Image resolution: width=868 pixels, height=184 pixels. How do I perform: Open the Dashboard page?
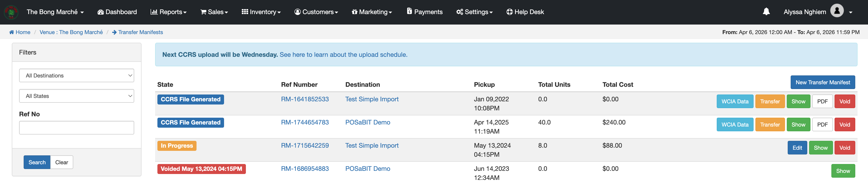click(x=117, y=12)
